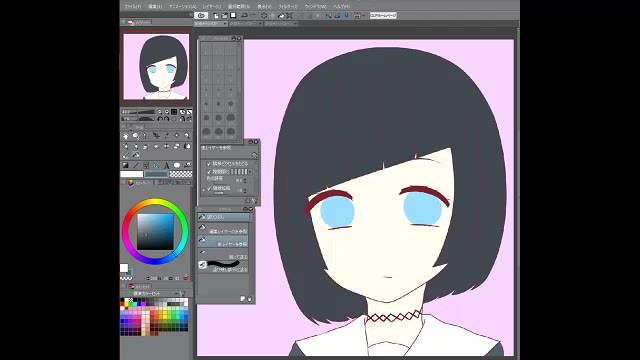Toggle the 隣接ピクセルをたどる checkbox
640x360 pixels.
[x=209, y=164]
